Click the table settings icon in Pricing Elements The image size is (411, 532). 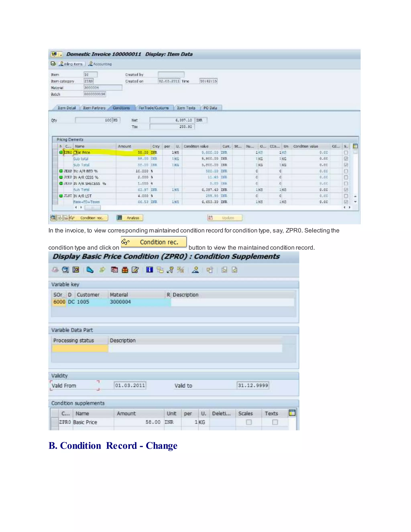(x=355, y=146)
